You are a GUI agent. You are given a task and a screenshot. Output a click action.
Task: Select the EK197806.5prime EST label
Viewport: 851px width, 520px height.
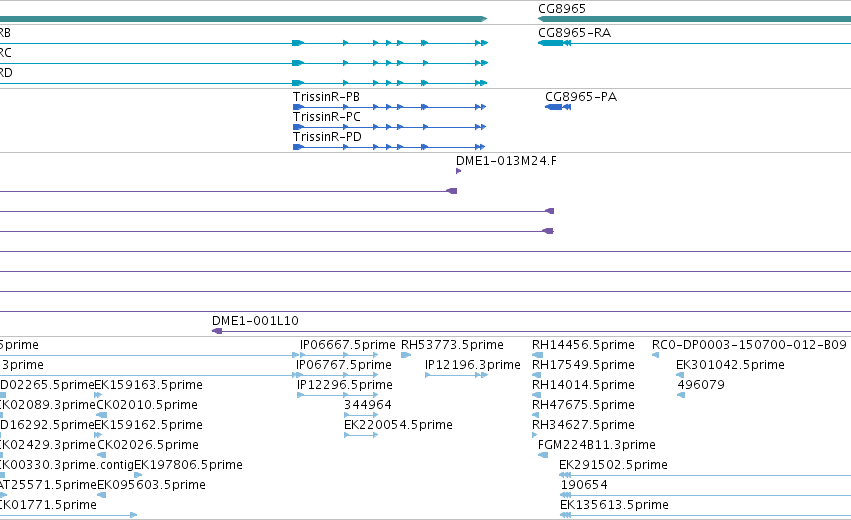(188, 465)
